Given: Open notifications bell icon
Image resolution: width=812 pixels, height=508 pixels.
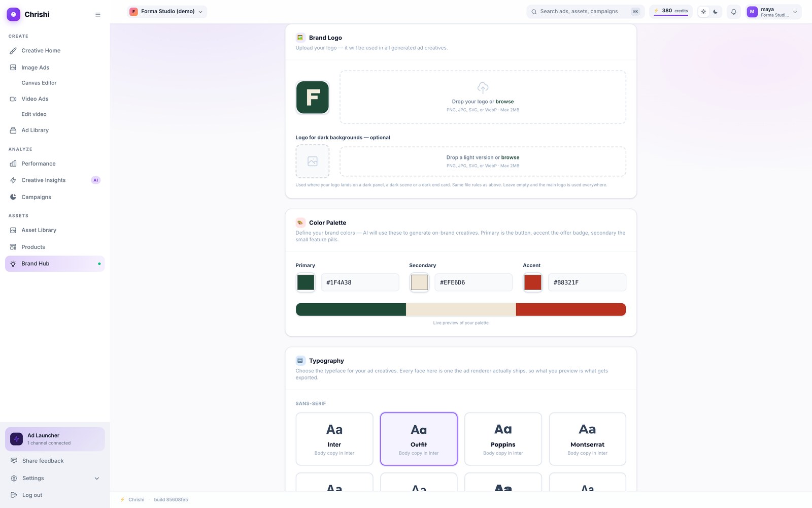Looking at the screenshot, I should coord(733,12).
